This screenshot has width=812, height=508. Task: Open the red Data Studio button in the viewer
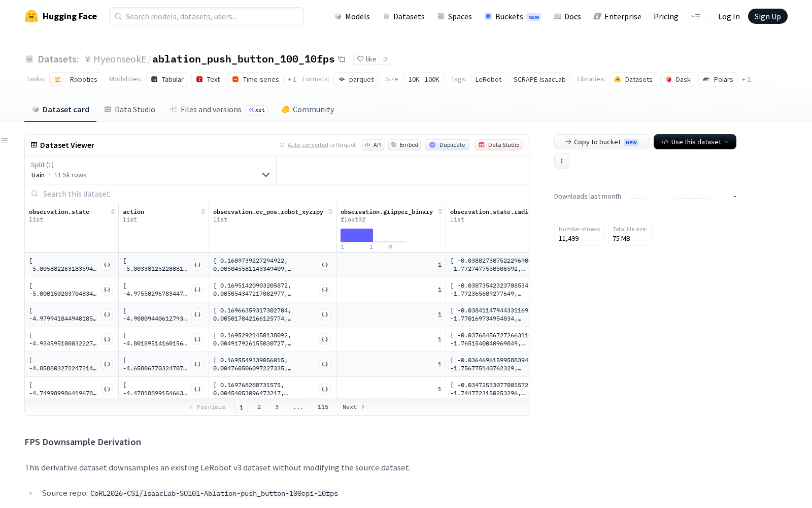[499, 145]
